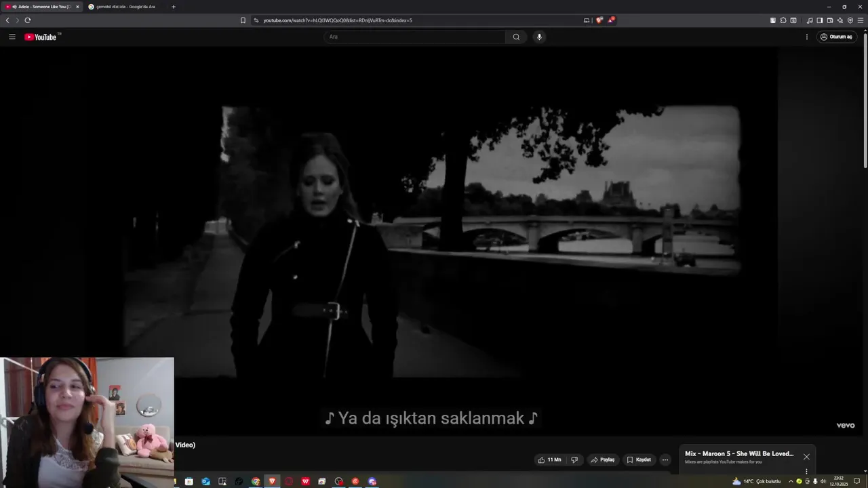This screenshot has height=488, width=868.
Task: Open the music note playlist toolbar icon
Action: [810, 20]
